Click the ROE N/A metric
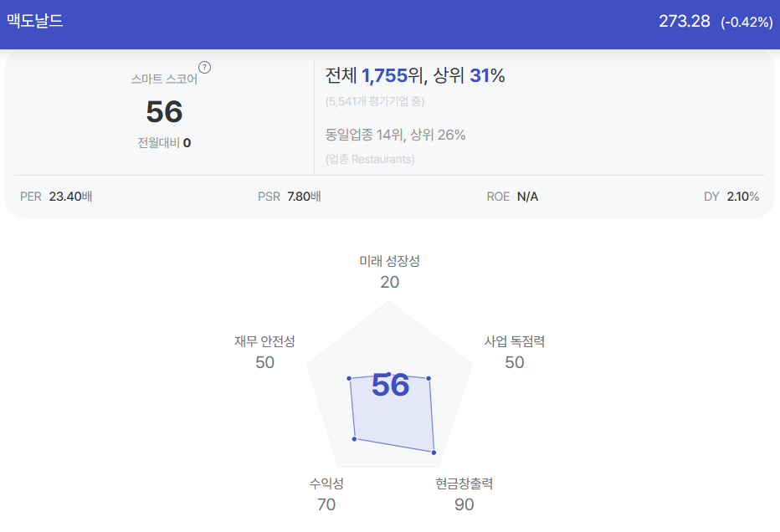This screenshot has height=532, width=780. [x=512, y=197]
